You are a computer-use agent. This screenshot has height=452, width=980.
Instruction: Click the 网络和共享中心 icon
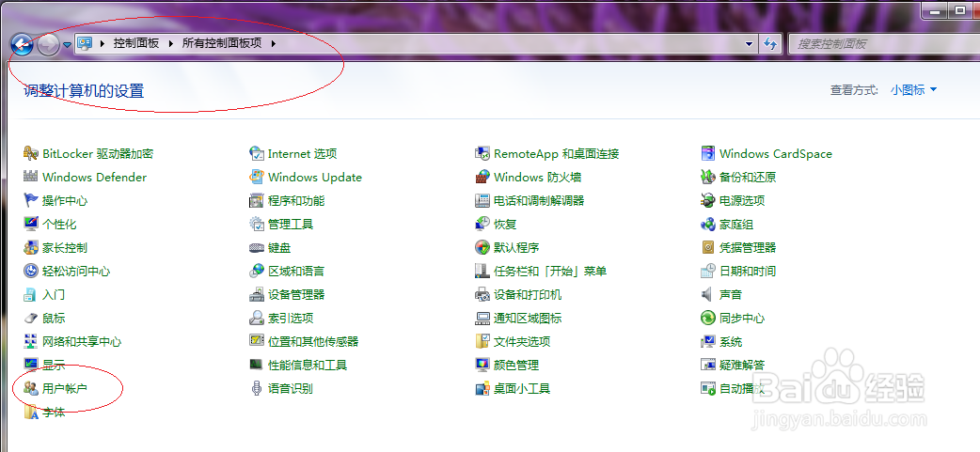(31, 341)
